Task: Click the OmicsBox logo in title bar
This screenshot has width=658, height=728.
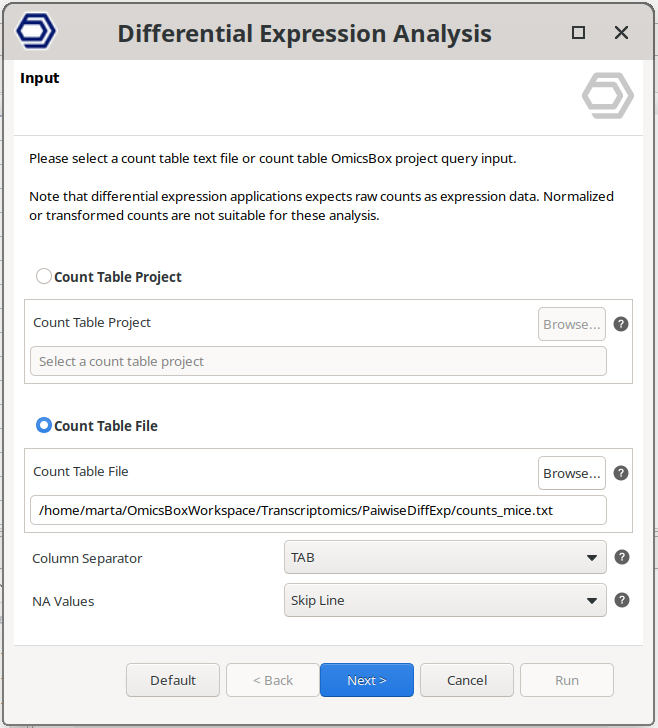Action: pos(37,32)
